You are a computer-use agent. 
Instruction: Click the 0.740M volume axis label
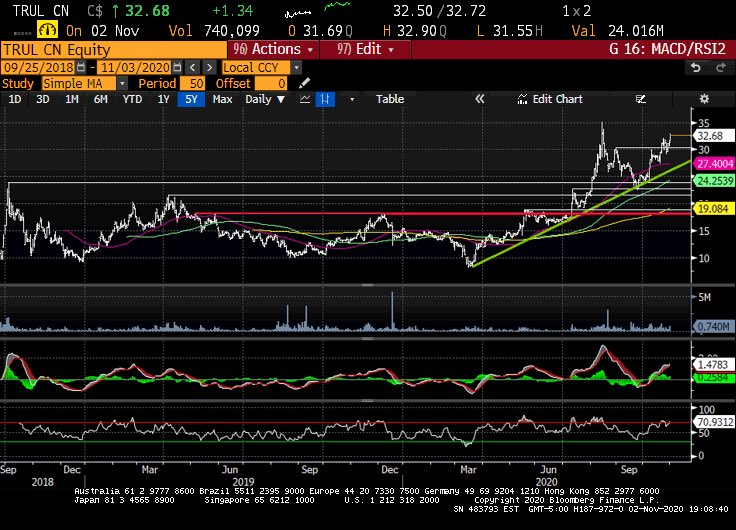713,326
